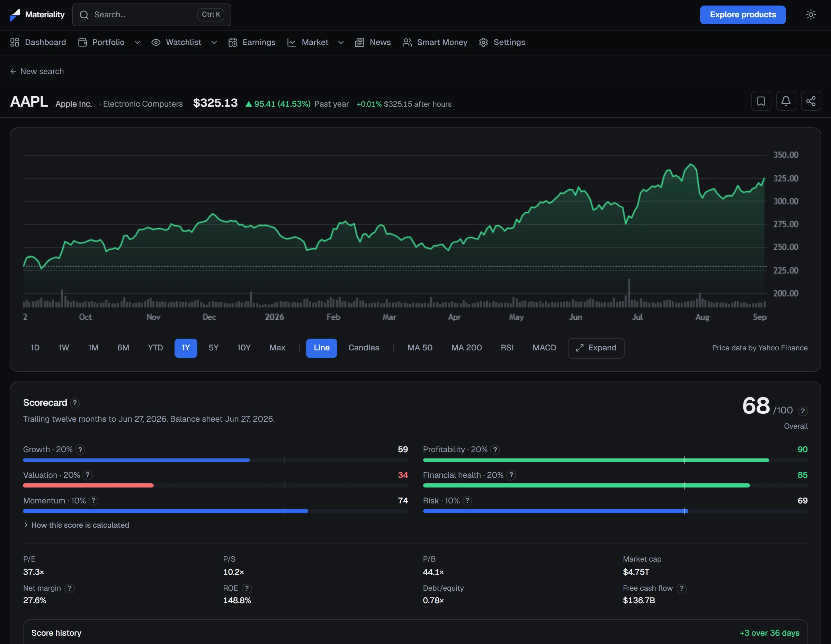Screen dimensions: 831x644
Task: Click Price data by Yahoo Finance
Action: (760, 348)
